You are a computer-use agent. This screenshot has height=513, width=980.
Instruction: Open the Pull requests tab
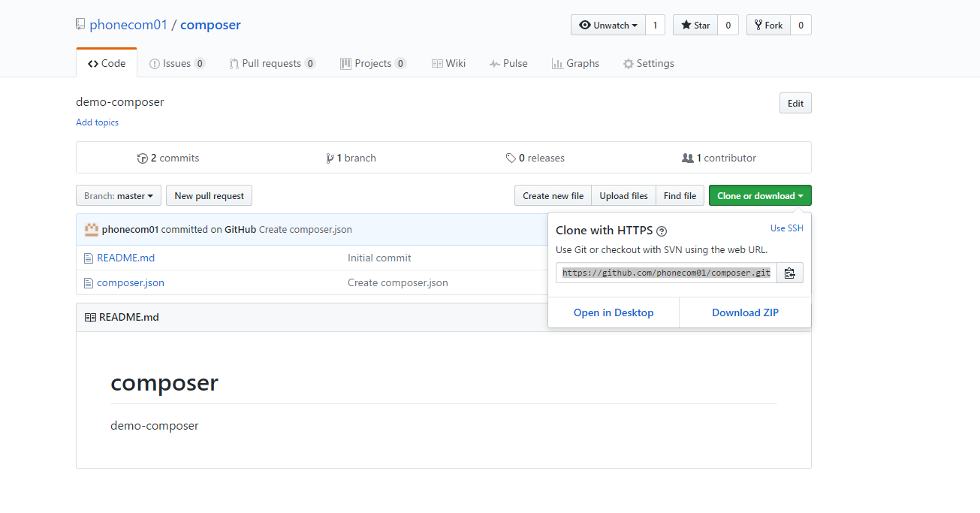(x=272, y=63)
